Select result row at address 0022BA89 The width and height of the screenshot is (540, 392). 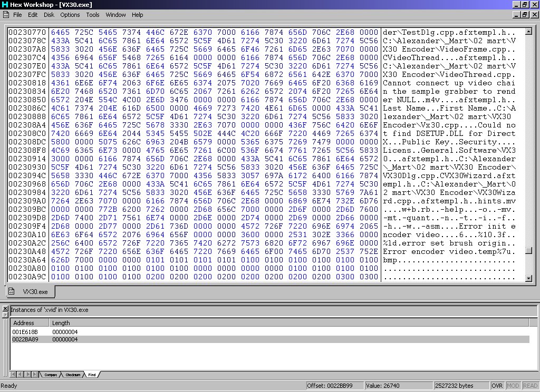[271, 339]
